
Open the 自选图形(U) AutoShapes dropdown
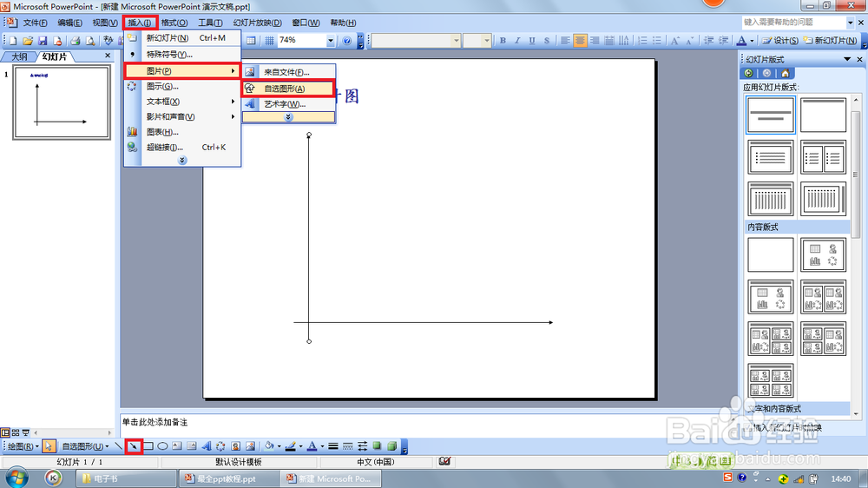click(85, 446)
